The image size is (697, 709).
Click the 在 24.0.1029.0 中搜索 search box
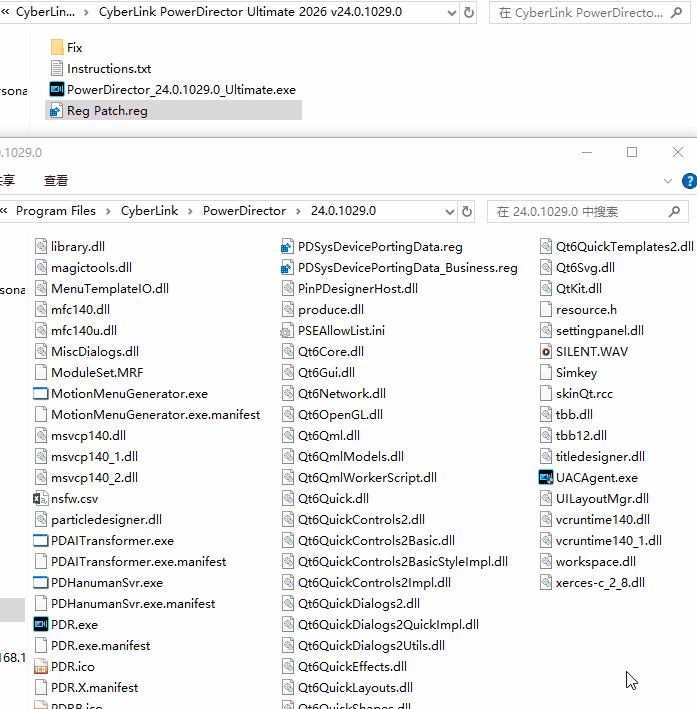tap(580, 211)
